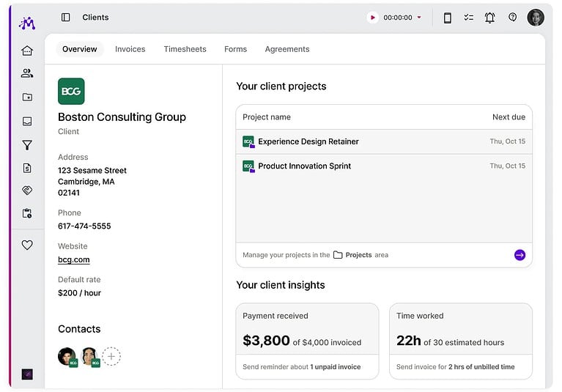Open the user profile avatar menu
This screenshot has height=392, width=562.
[x=536, y=17]
